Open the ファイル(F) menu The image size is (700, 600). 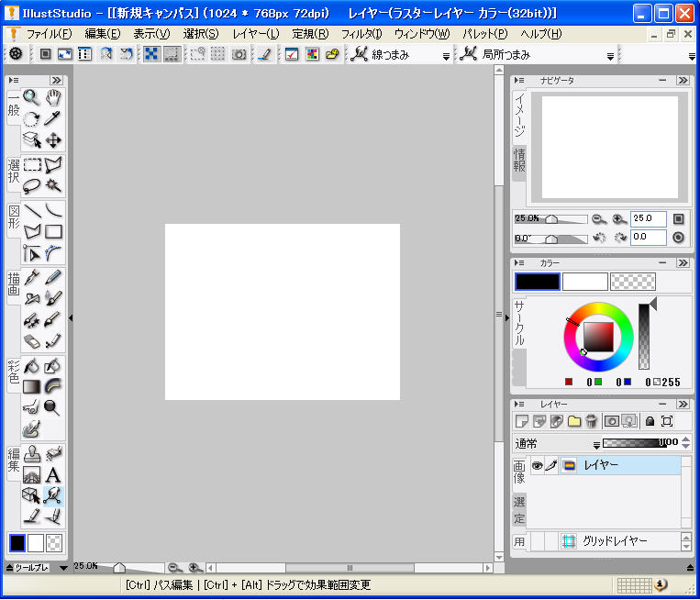pyautogui.click(x=50, y=34)
